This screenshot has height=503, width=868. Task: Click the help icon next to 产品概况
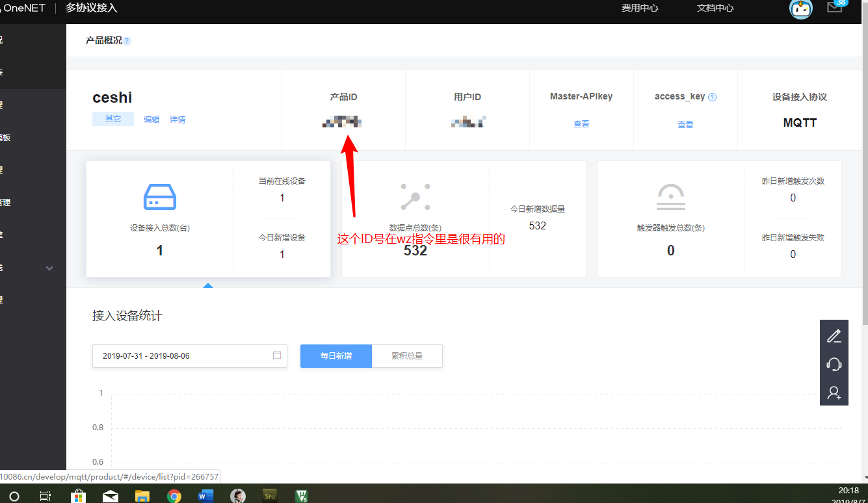[128, 40]
